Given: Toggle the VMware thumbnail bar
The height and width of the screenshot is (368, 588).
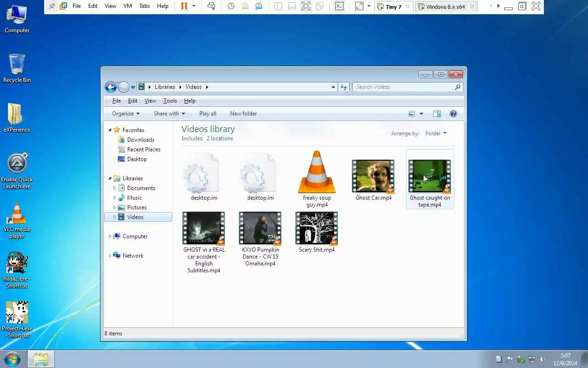Looking at the screenshot, I should [292, 6].
